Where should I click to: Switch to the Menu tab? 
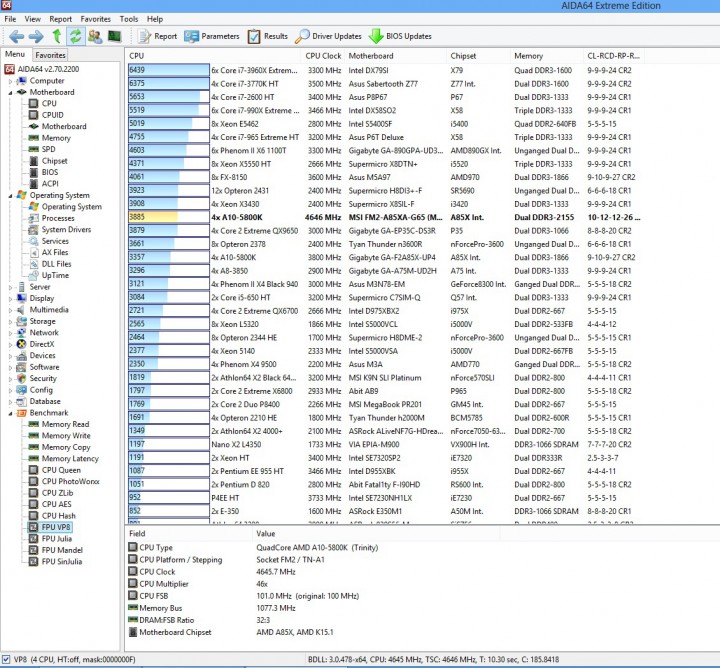pos(15,54)
